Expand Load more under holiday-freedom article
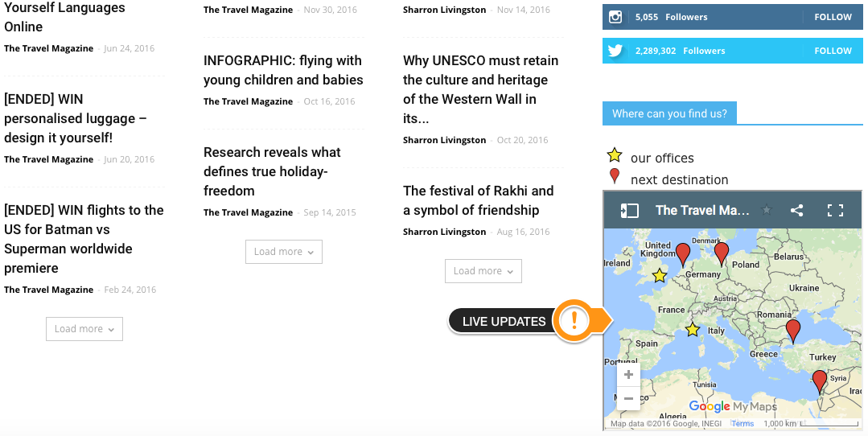 coord(284,252)
